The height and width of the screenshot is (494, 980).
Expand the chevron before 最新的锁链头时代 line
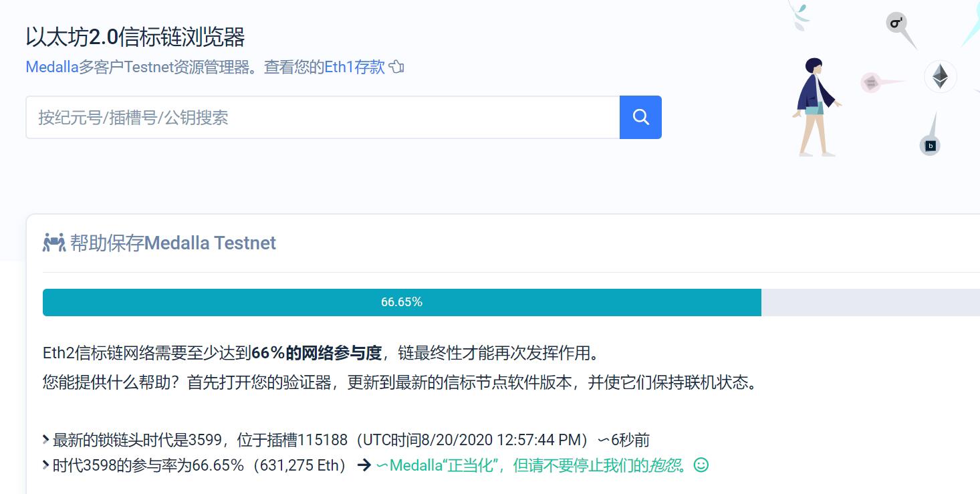44,439
